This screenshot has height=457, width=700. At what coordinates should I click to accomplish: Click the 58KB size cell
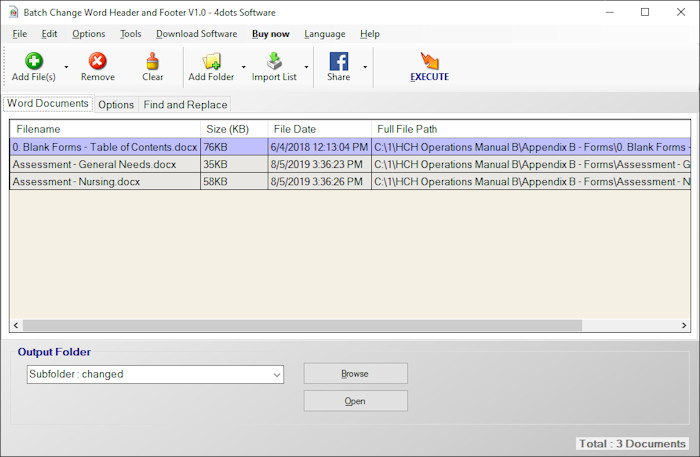(x=234, y=182)
